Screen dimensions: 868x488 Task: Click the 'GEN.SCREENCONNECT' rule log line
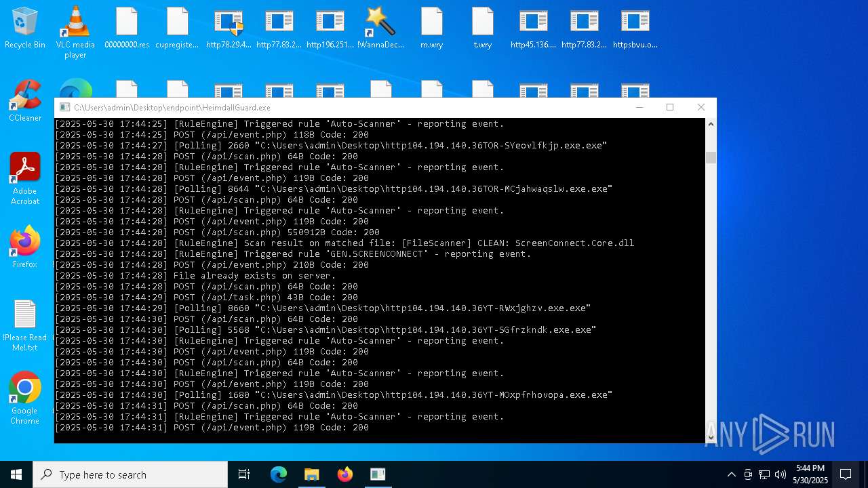[293, 254]
